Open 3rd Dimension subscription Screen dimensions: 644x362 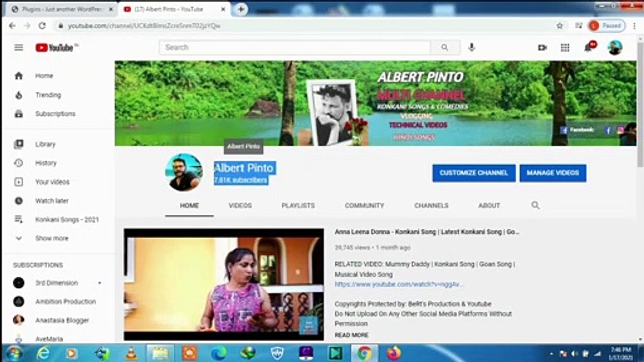[x=57, y=283]
